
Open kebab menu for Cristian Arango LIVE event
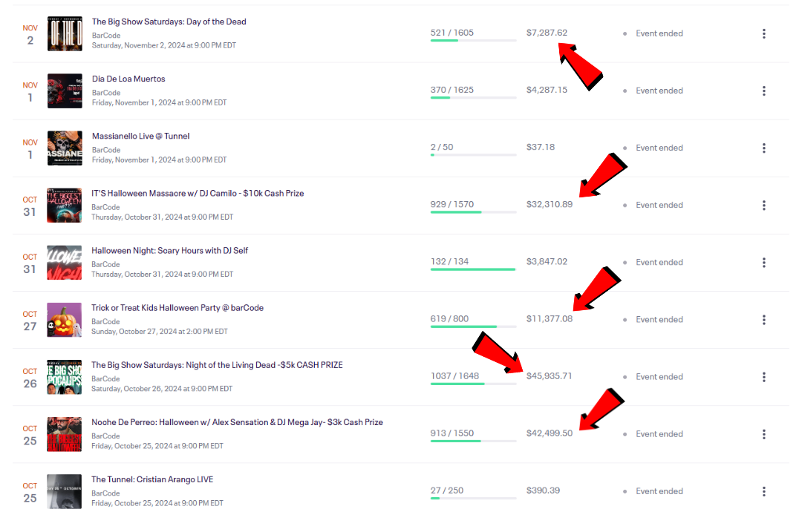tap(763, 490)
